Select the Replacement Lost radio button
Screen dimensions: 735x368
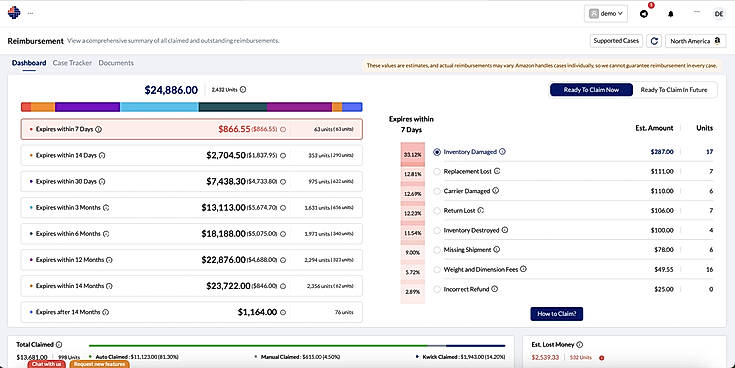click(x=437, y=172)
